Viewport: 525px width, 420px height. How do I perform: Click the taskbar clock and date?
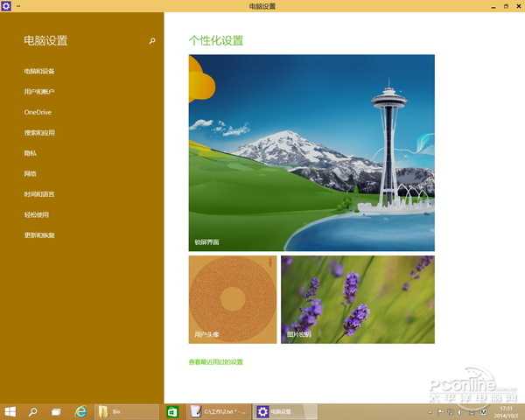506,411
